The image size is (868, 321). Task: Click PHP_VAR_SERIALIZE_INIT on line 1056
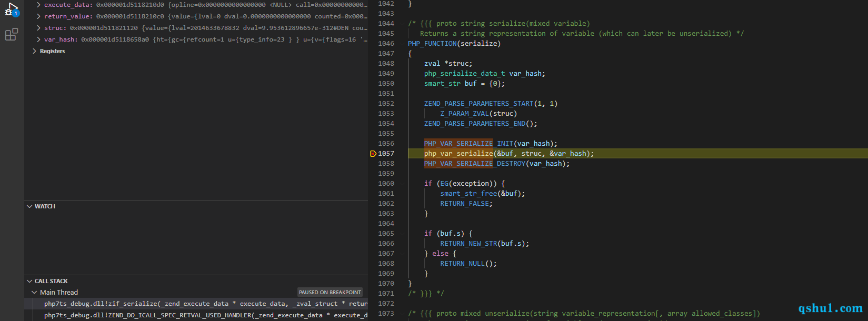point(468,144)
